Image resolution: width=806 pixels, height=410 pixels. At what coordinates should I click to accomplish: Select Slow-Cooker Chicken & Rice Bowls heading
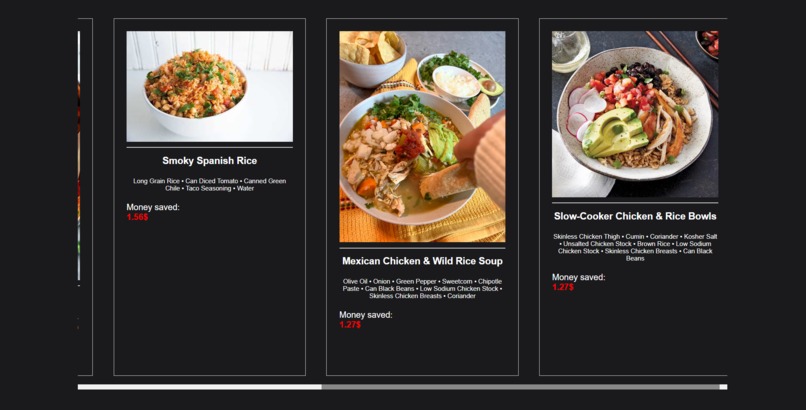click(635, 216)
